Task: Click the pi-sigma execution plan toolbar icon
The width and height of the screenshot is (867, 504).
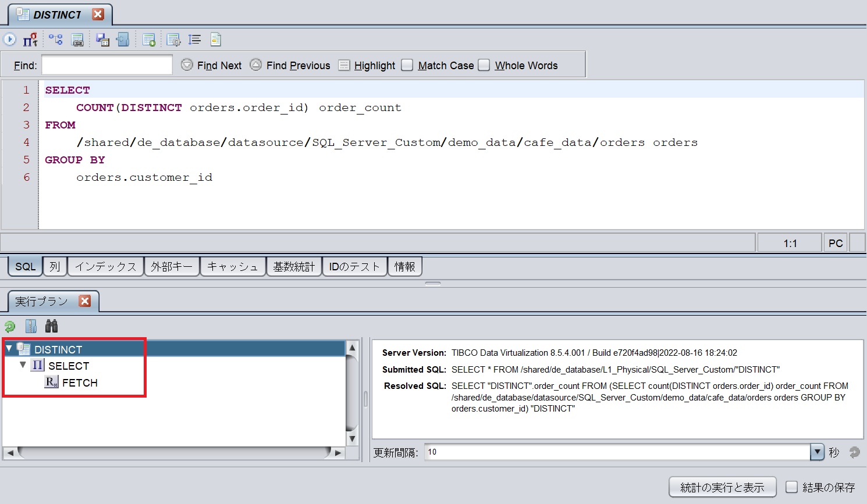Action: [30, 40]
